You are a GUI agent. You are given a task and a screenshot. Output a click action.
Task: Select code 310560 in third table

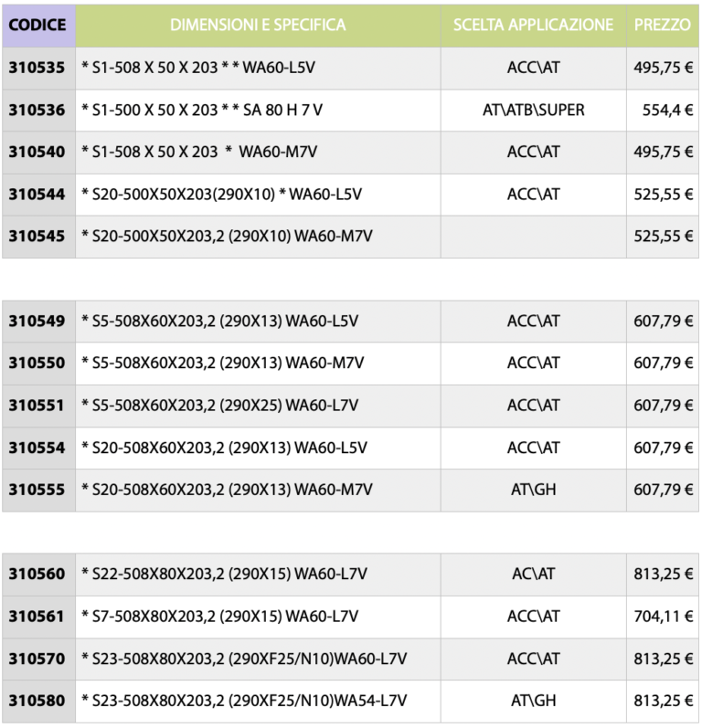tap(38, 575)
